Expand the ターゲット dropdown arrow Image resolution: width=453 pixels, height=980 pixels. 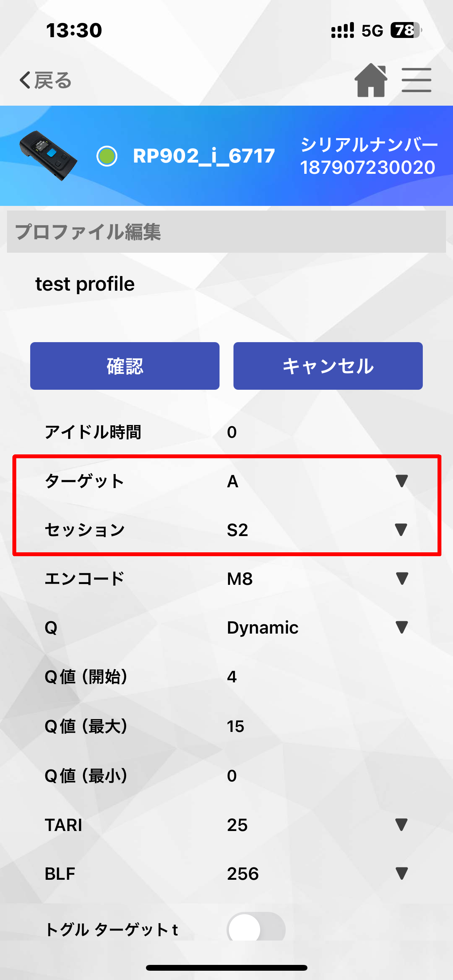point(402,481)
